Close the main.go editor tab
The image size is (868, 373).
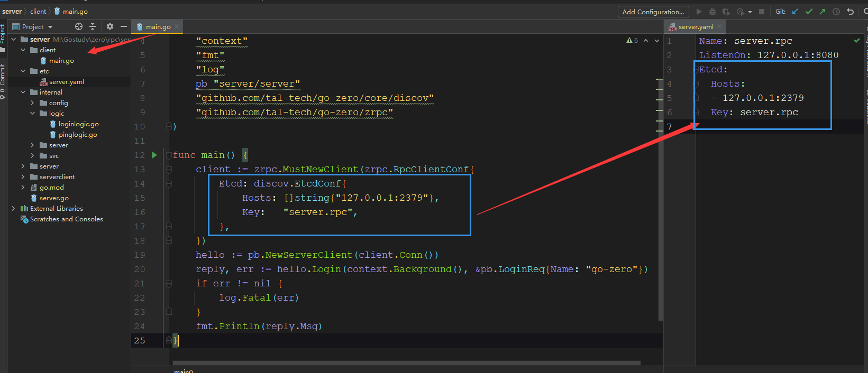click(x=177, y=26)
